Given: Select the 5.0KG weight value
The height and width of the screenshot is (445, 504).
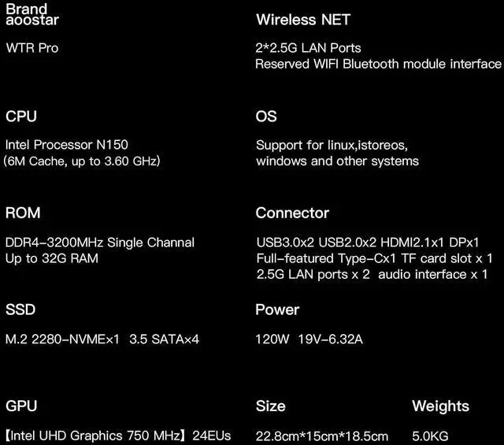Looking at the screenshot, I should [x=430, y=436].
